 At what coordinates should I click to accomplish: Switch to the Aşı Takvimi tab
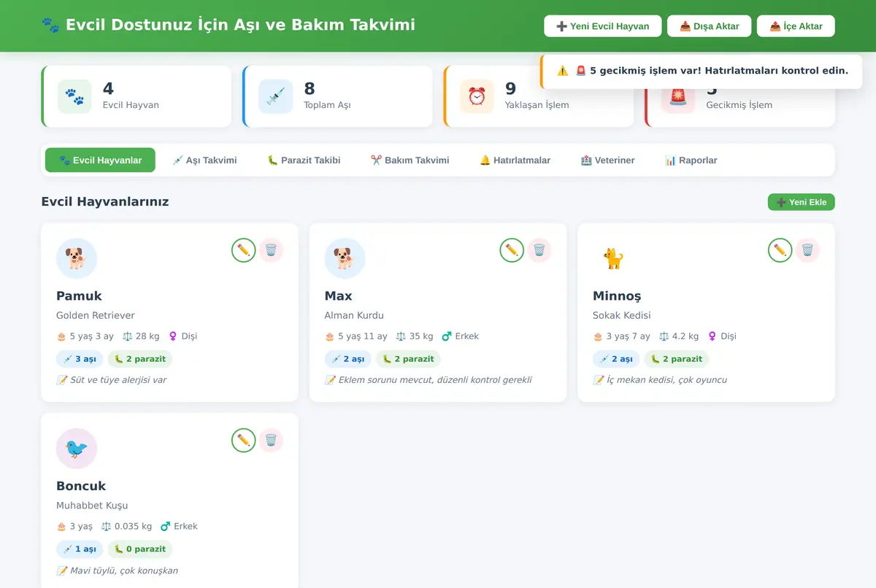204,160
